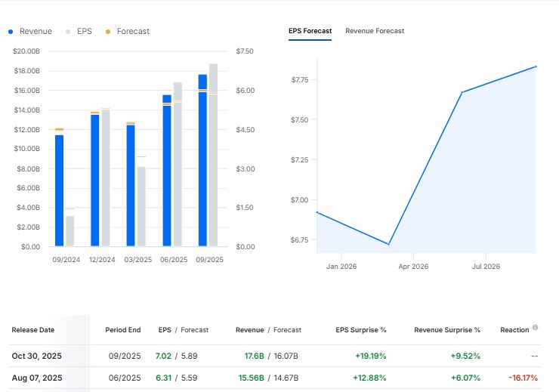Screen dimensions: 559x392
Task: Click the Revenue Surprise % column header
Action: tap(447, 330)
